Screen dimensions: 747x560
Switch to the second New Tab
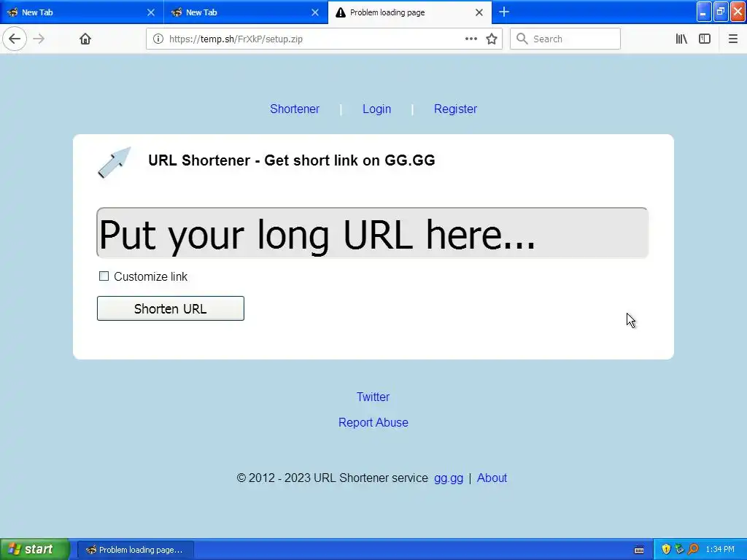pyautogui.click(x=246, y=12)
